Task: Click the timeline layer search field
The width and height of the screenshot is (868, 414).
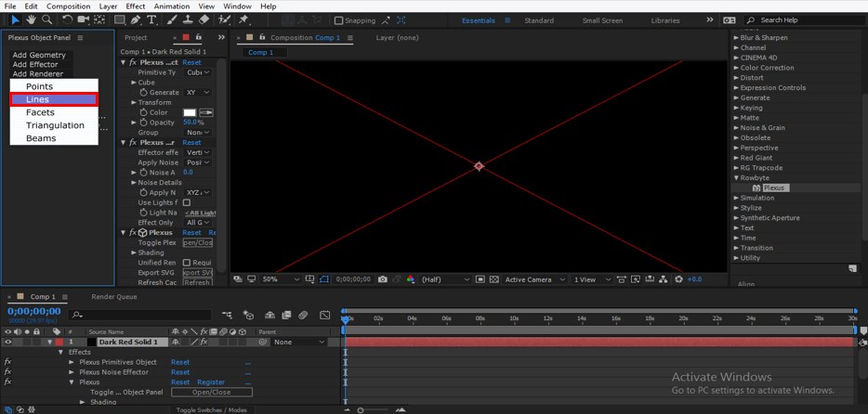Action: (140, 315)
